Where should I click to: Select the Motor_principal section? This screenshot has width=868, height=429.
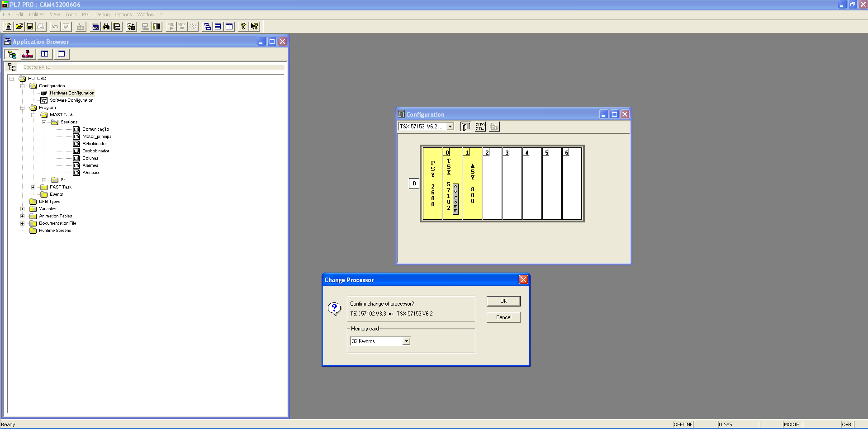pos(97,137)
